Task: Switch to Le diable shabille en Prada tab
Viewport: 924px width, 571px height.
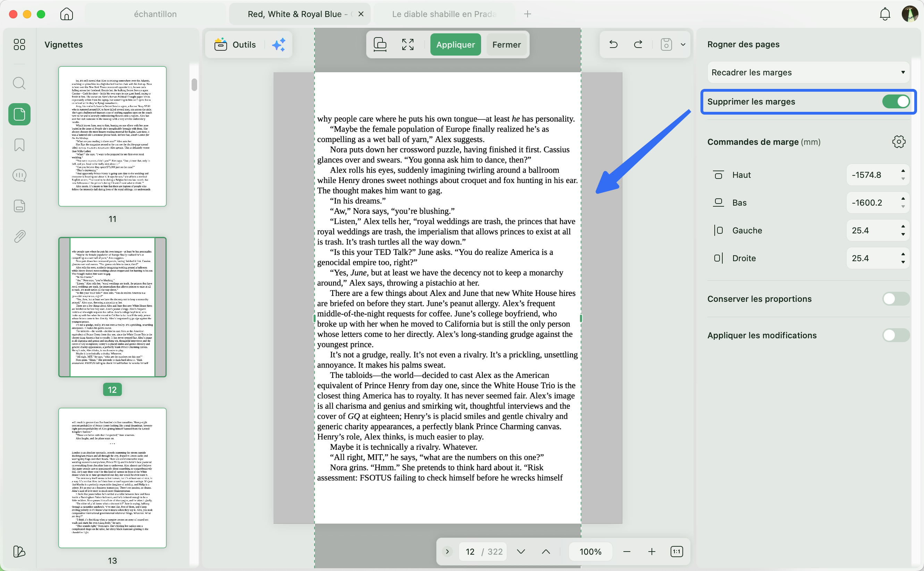Action: coord(444,14)
